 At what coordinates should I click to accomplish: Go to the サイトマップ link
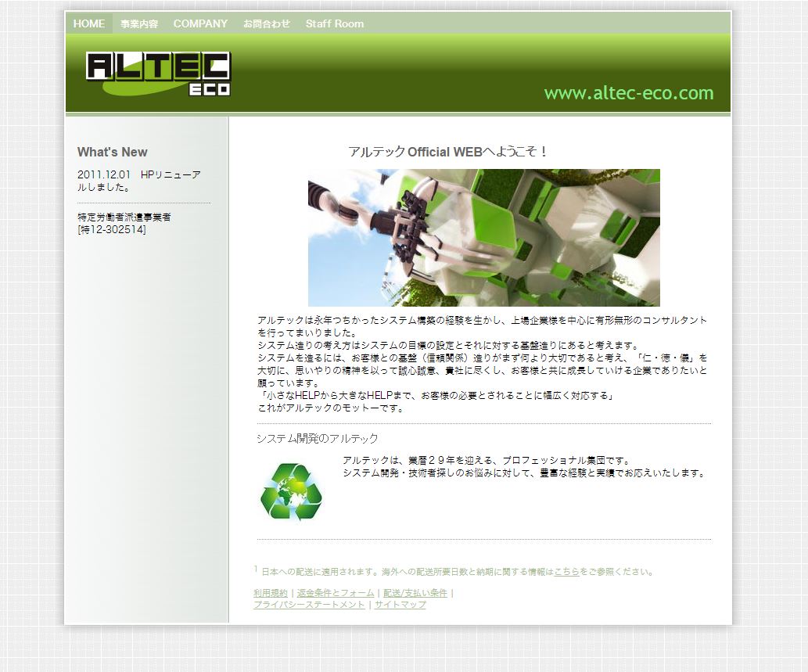(400, 605)
